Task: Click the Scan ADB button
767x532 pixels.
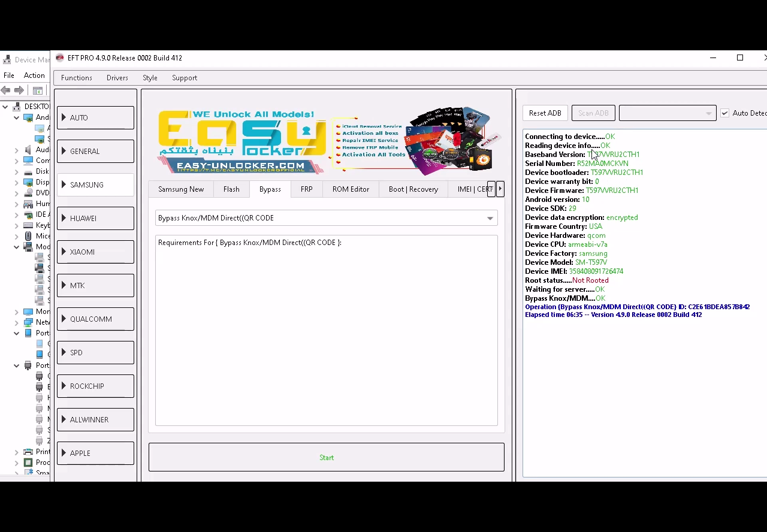Action: 593,113
